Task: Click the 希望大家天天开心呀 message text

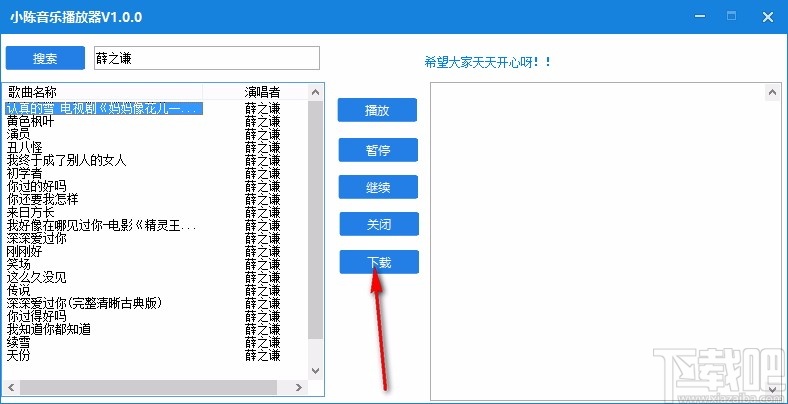Action: [x=487, y=62]
